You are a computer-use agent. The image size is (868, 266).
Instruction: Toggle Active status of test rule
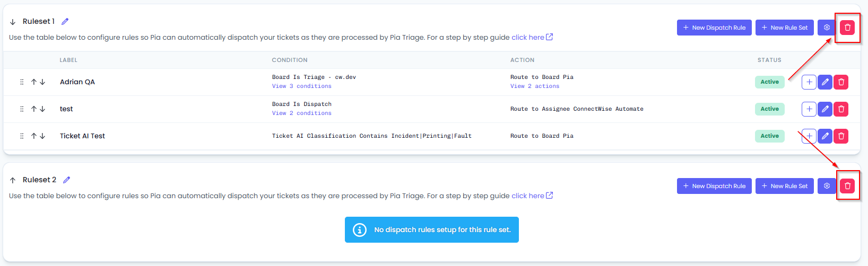point(769,109)
